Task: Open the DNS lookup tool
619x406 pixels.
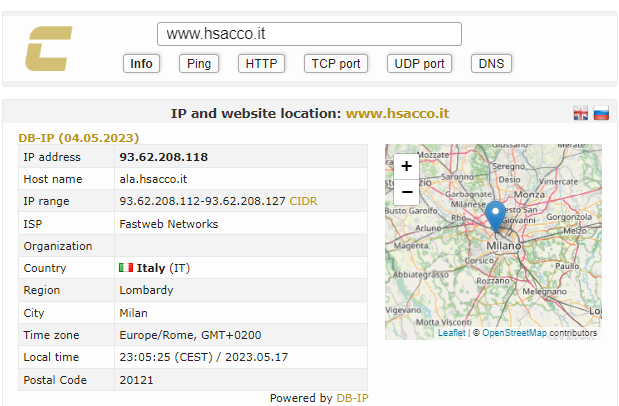Action: pos(491,64)
